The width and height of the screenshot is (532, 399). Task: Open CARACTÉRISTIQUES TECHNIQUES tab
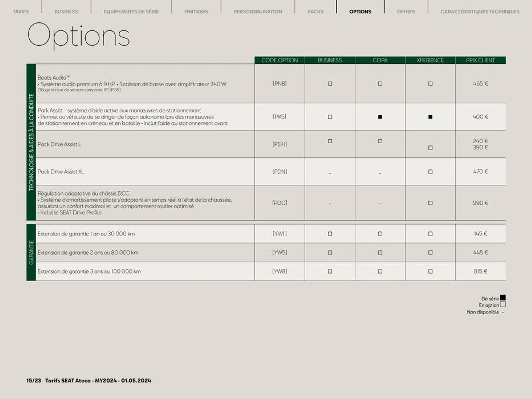(x=480, y=12)
